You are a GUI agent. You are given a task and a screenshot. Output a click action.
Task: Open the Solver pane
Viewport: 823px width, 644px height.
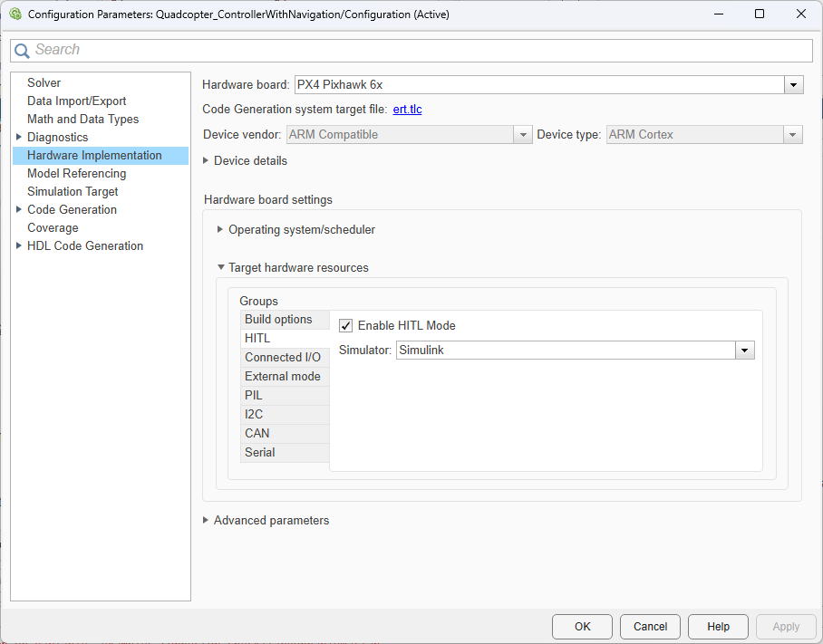tap(44, 82)
